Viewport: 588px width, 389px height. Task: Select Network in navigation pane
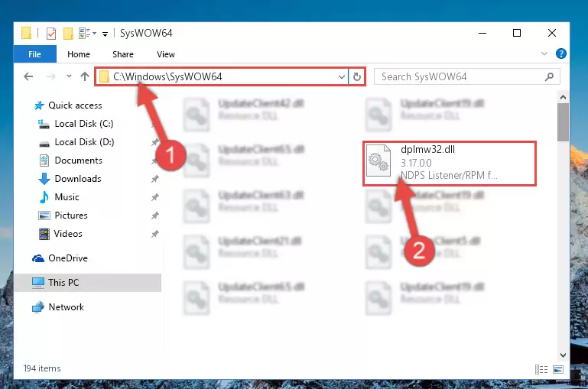[x=66, y=307]
